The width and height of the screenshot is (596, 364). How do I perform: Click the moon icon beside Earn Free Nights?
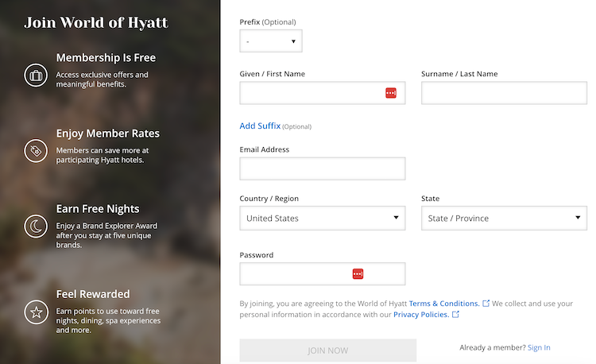(36, 227)
